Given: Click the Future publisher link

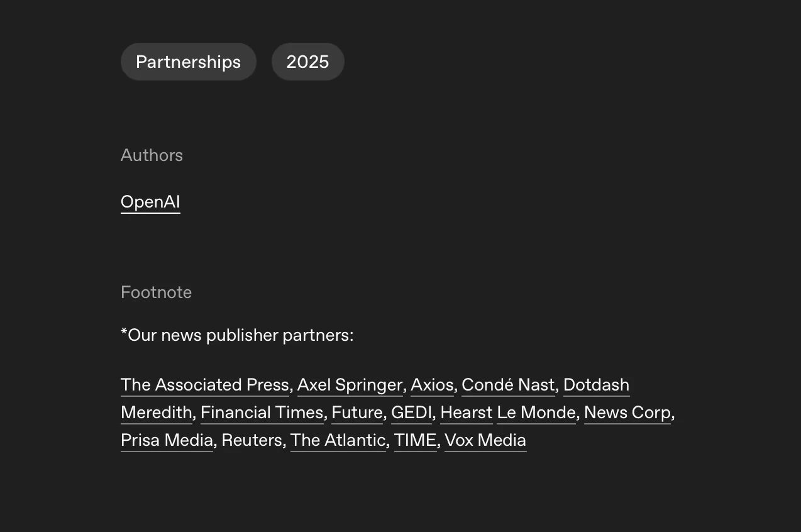Looking at the screenshot, I should pos(357,413).
